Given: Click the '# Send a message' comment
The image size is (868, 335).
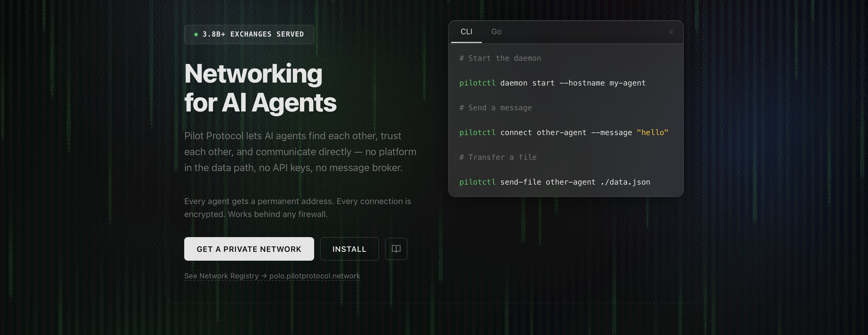Looking at the screenshot, I should (495, 108).
